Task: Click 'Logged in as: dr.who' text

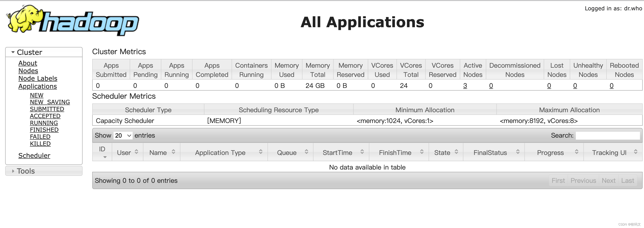Action: pyautogui.click(x=613, y=8)
